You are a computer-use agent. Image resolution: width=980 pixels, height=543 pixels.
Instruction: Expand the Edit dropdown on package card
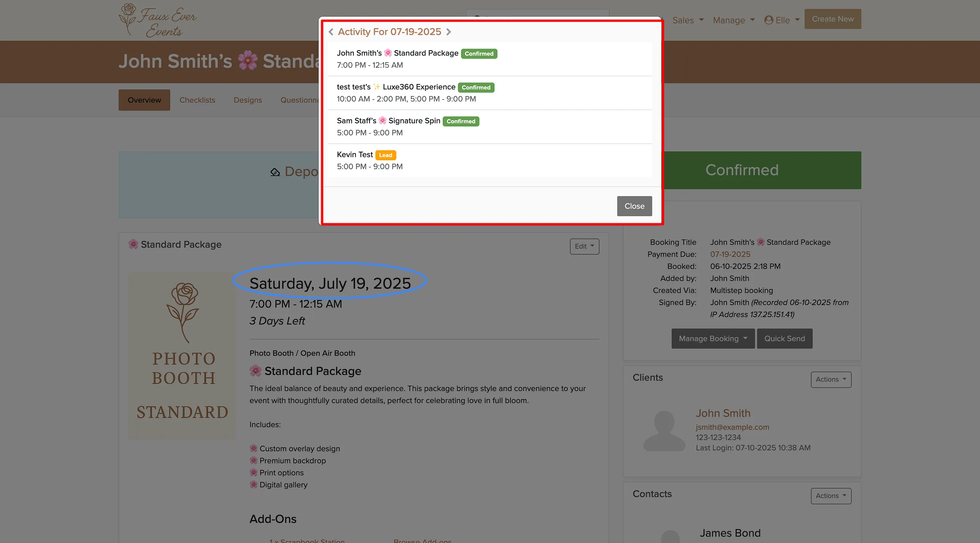point(584,246)
